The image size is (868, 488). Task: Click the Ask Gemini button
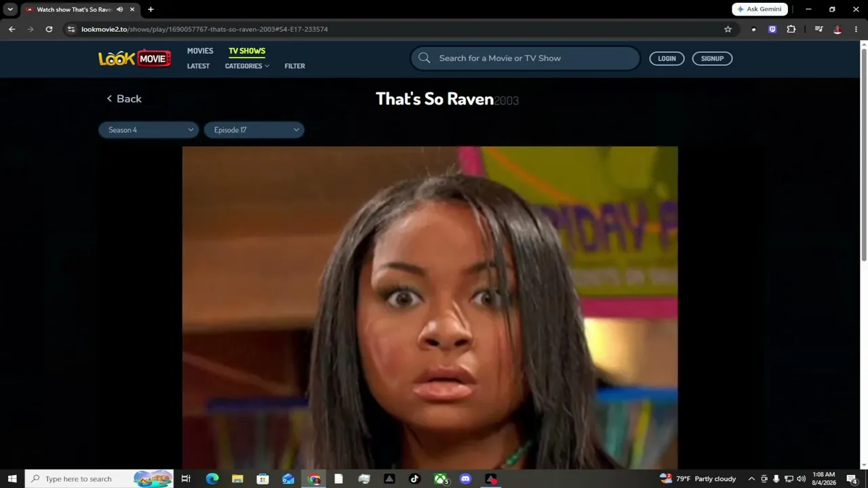(x=759, y=9)
